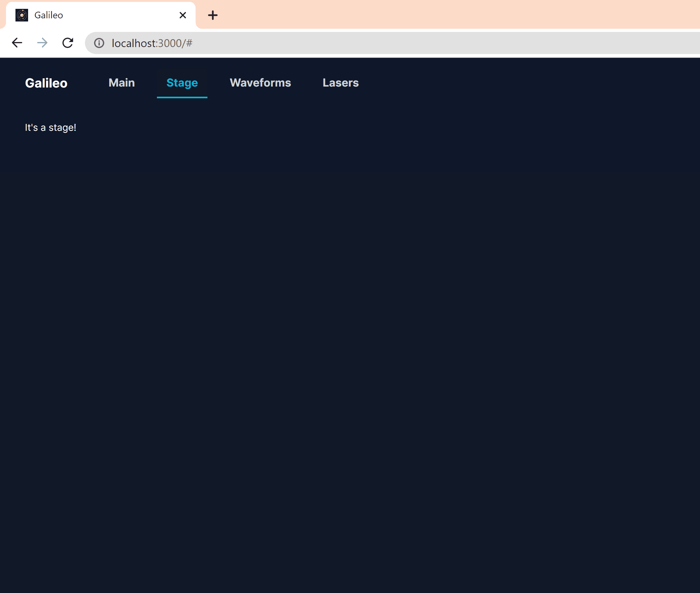Click the browser forward arrow

coord(42,43)
